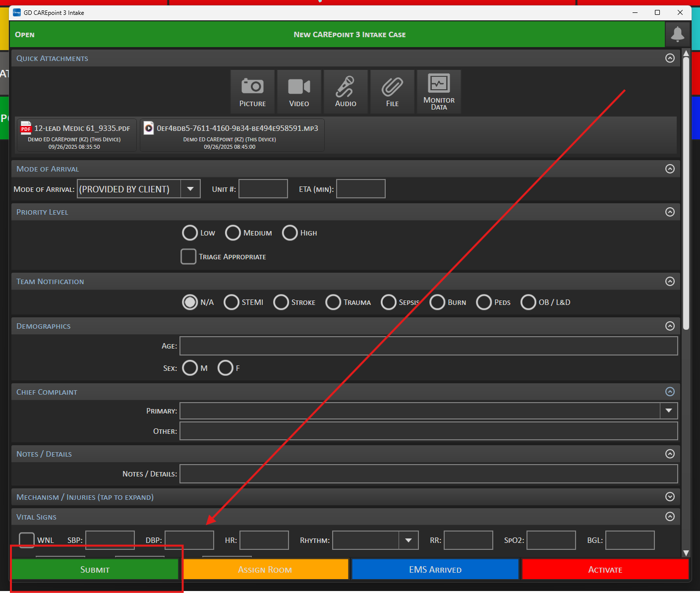The width and height of the screenshot is (700, 593).
Task: Expand the Mechanism / Injuries section
Action: click(x=670, y=496)
